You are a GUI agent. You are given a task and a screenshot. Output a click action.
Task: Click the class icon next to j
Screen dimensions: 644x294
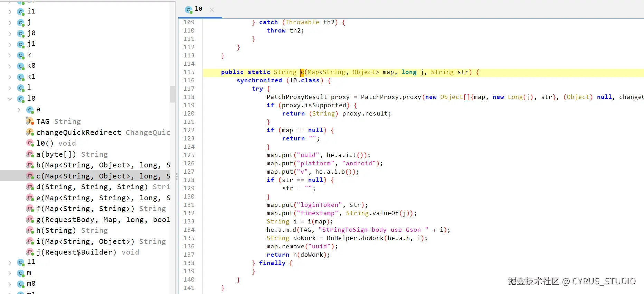click(x=21, y=23)
